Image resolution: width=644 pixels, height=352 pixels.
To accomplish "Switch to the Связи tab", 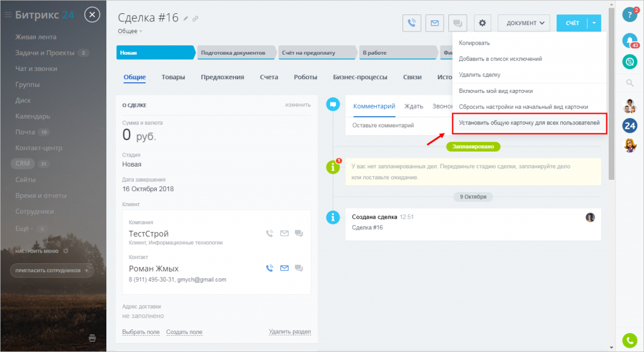I will pyautogui.click(x=413, y=77).
